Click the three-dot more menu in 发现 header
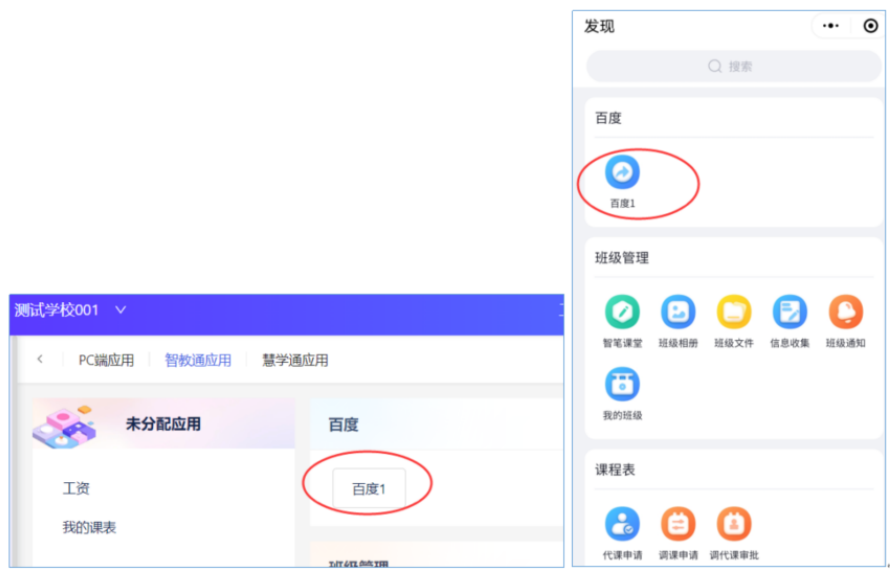Image resolution: width=890 pixels, height=575 pixels. click(830, 26)
